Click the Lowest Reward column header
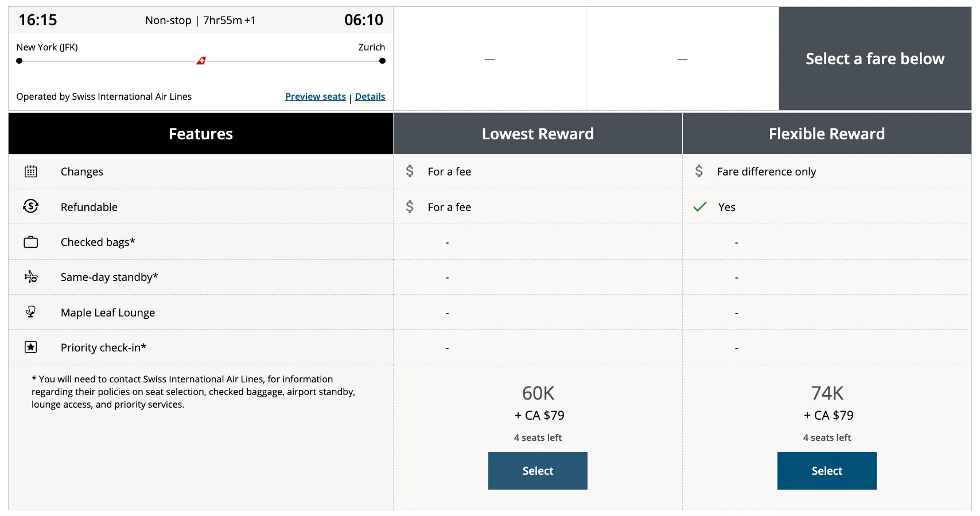 538,134
